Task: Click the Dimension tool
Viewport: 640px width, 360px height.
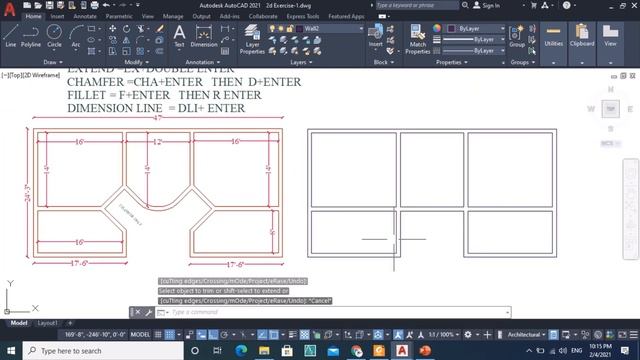Action: [204, 36]
